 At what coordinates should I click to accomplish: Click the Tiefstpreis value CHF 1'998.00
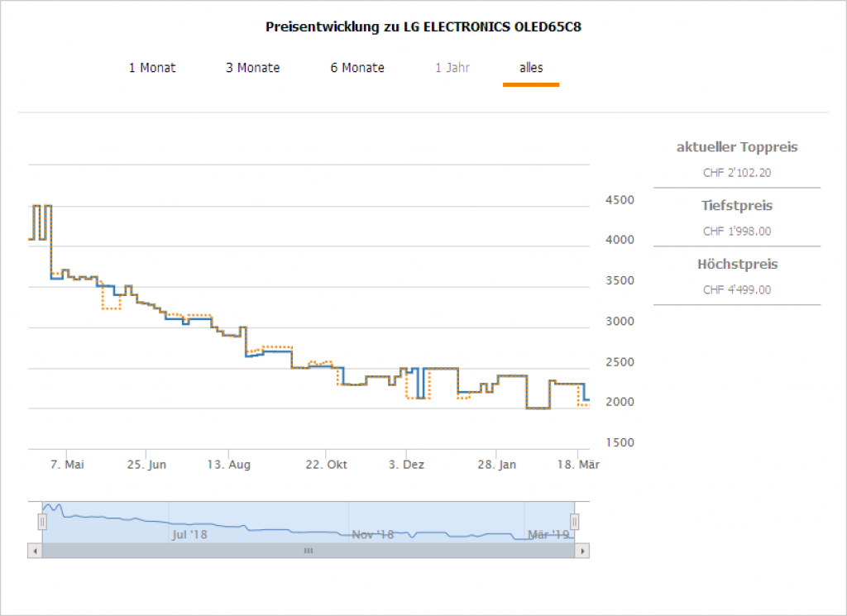click(737, 232)
